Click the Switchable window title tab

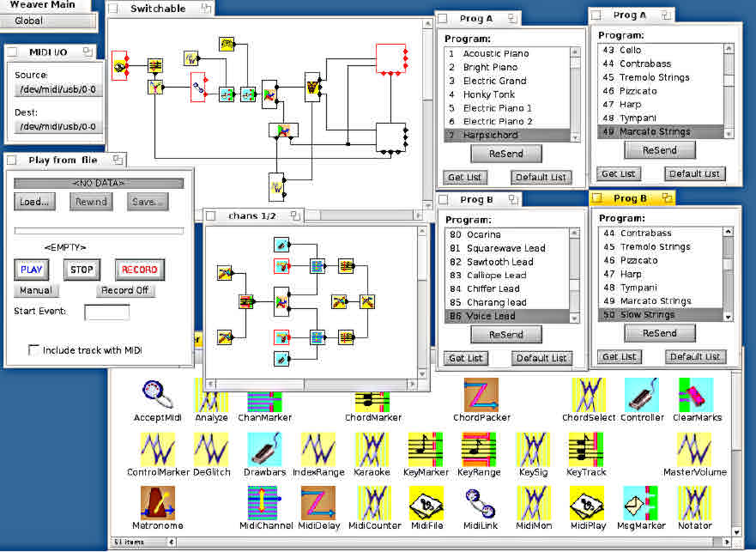tap(160, 9)
